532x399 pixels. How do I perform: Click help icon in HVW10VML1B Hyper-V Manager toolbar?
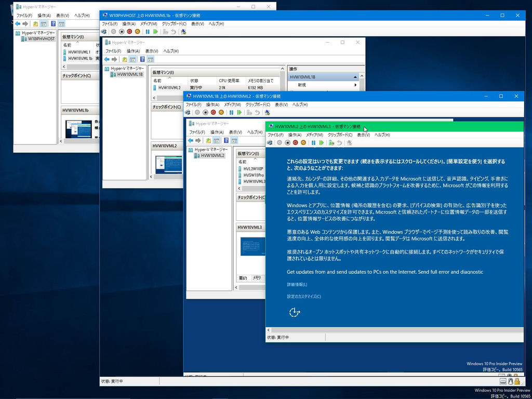(142, 59)
